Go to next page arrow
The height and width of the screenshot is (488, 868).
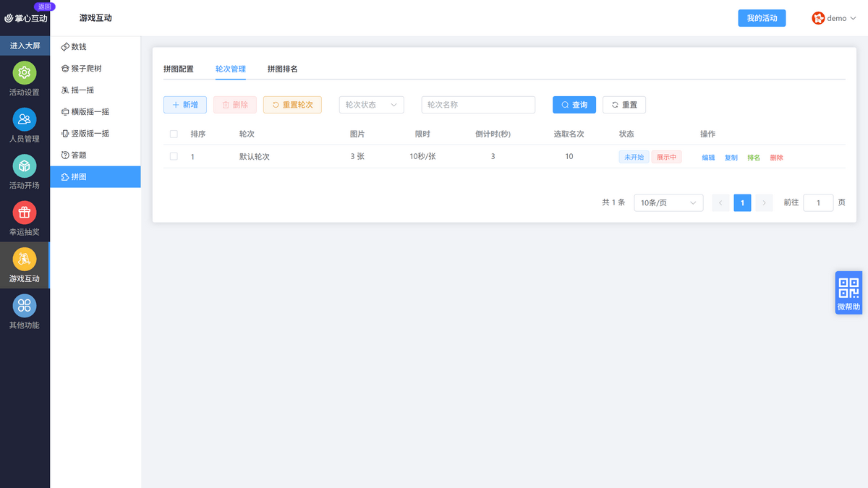764,203
